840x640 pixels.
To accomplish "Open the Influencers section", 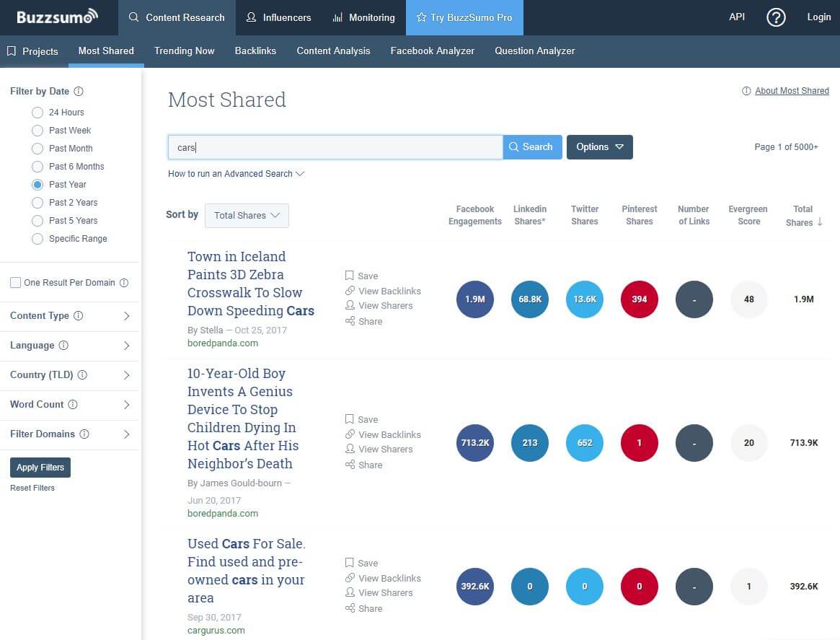I will click(278, 17).
